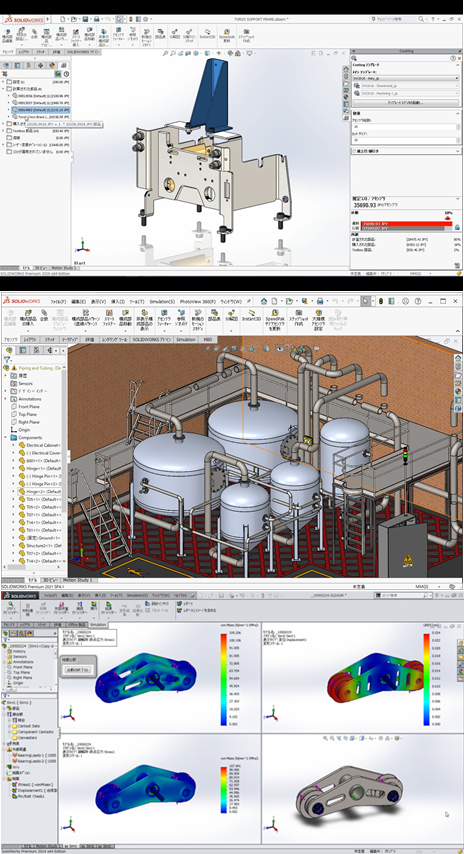Click the Home icon in Piping window title bar
464x854 pixels.
tap(264, 301)
